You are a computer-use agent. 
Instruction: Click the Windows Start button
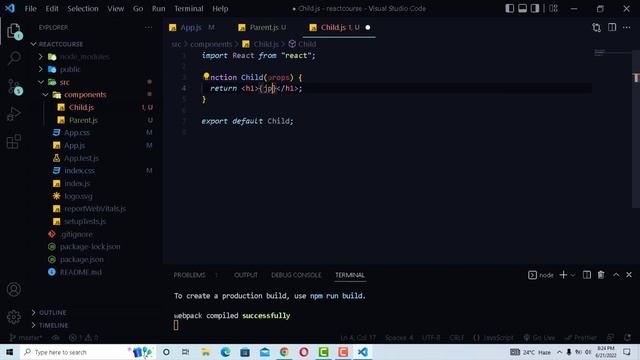[x=9, y=352]
